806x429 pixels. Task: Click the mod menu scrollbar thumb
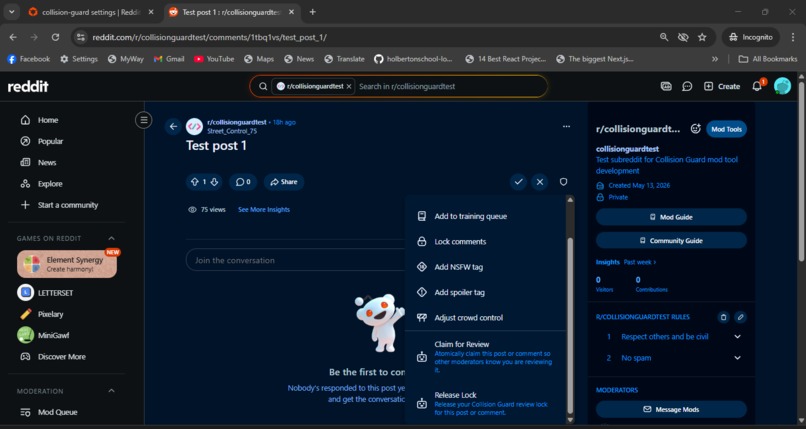570,326
